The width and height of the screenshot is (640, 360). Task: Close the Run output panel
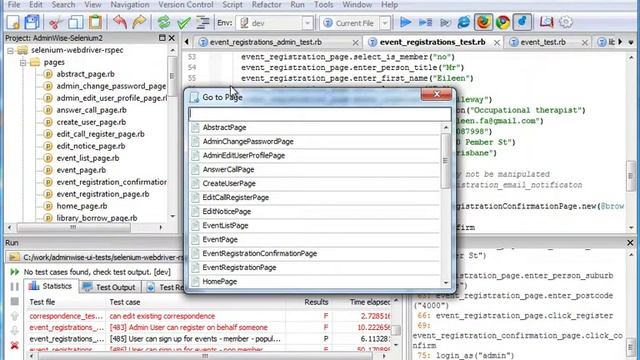click(630, 242)
